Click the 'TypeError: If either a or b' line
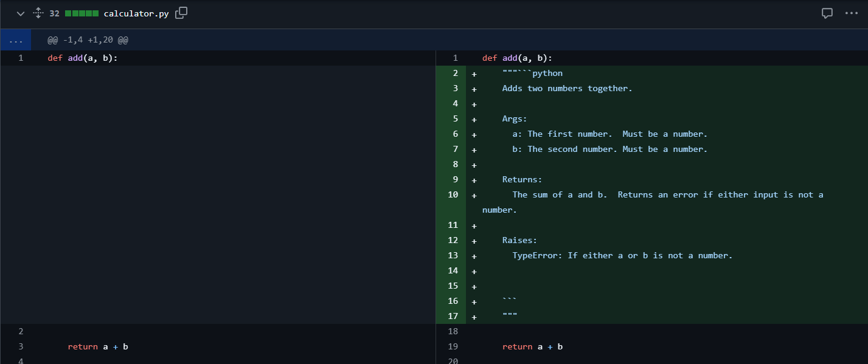 point(622,256)
